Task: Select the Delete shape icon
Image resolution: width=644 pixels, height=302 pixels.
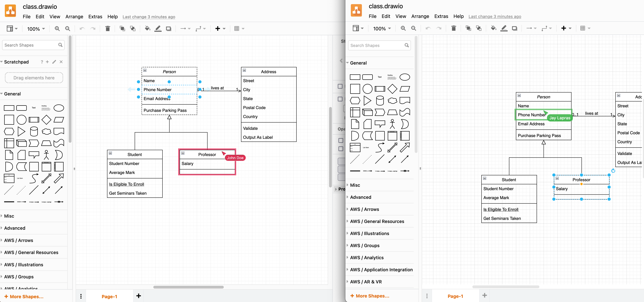Action: (x=108, y=28)
